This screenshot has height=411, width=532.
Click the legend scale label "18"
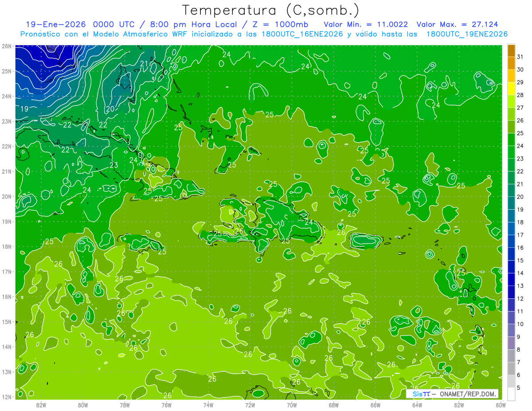(520, 222)
